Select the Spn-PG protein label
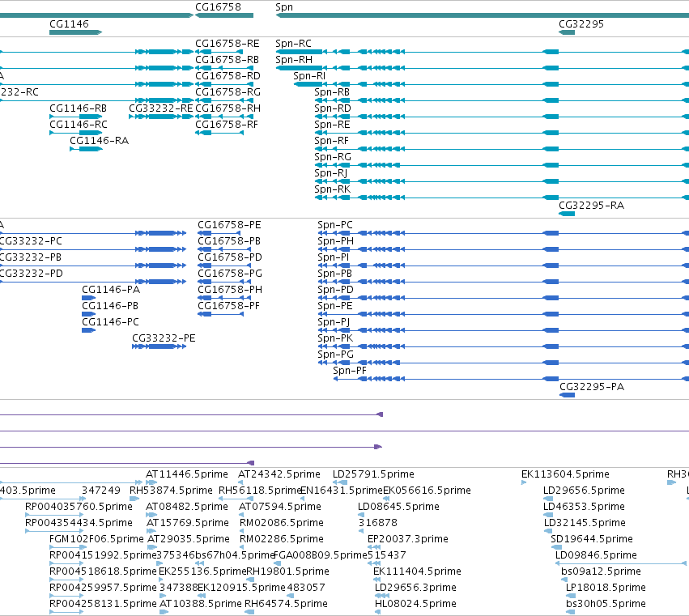The image size is (689, 616). tap(335, 355)
